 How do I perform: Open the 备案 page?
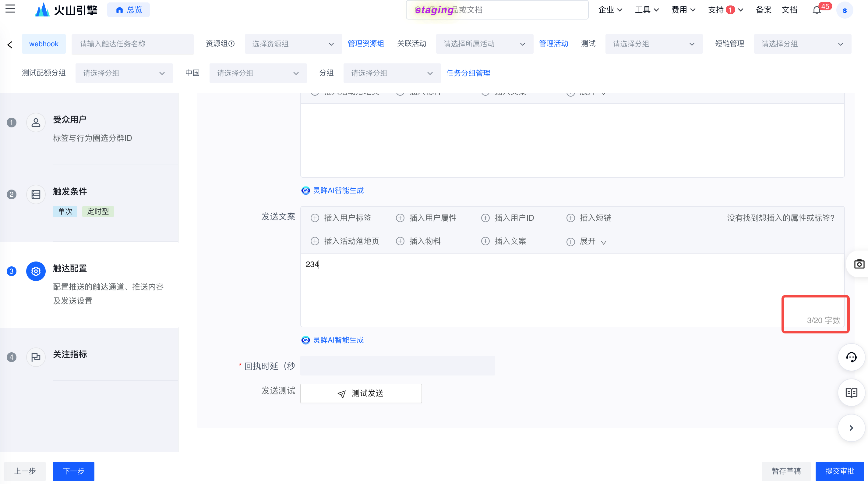coord(764,10)
